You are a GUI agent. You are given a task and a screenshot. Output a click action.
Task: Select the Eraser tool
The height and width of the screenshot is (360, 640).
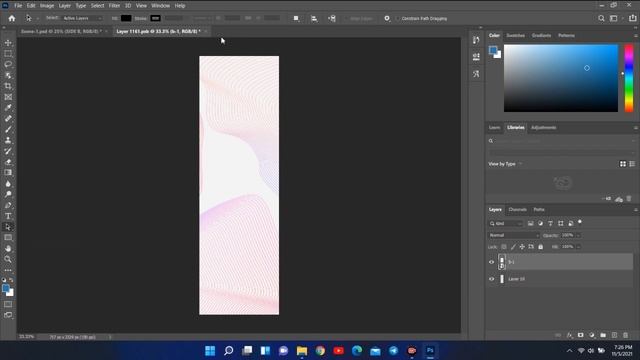tap(8, 162)
